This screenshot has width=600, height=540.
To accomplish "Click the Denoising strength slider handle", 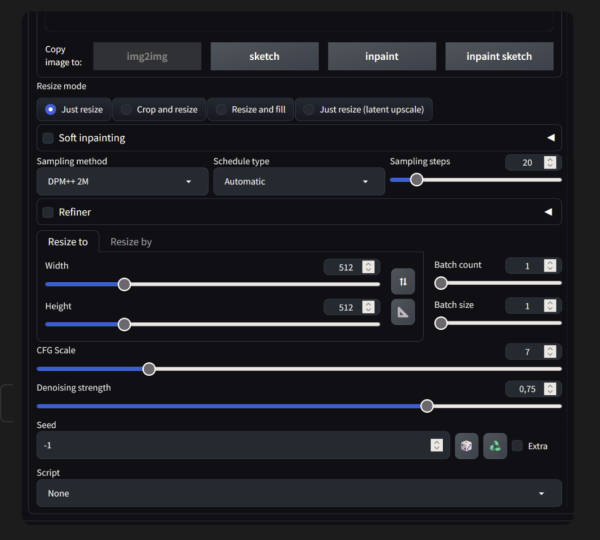I will pos(427,406).
